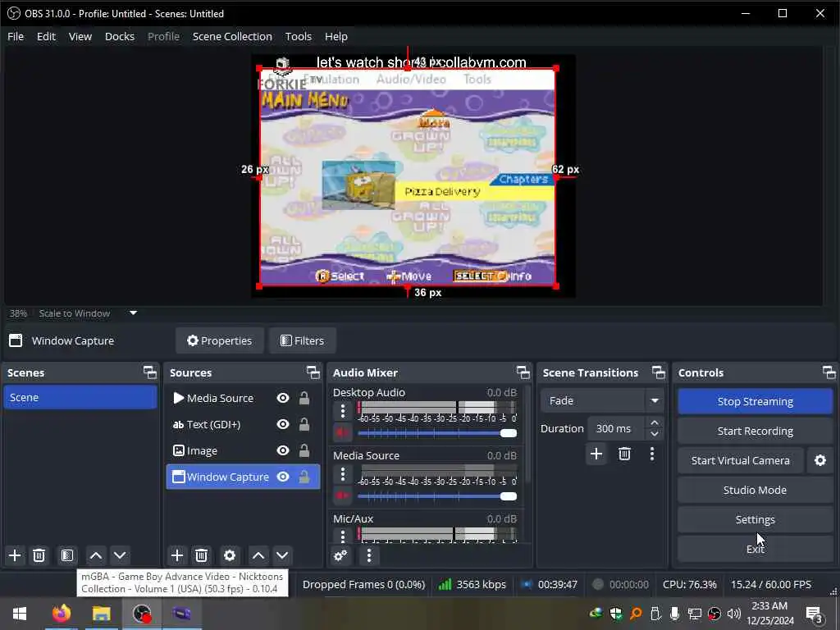Viewport: 840px width, 630px height.
Task: Unmute Media Source audio channel
Action: 343,495
